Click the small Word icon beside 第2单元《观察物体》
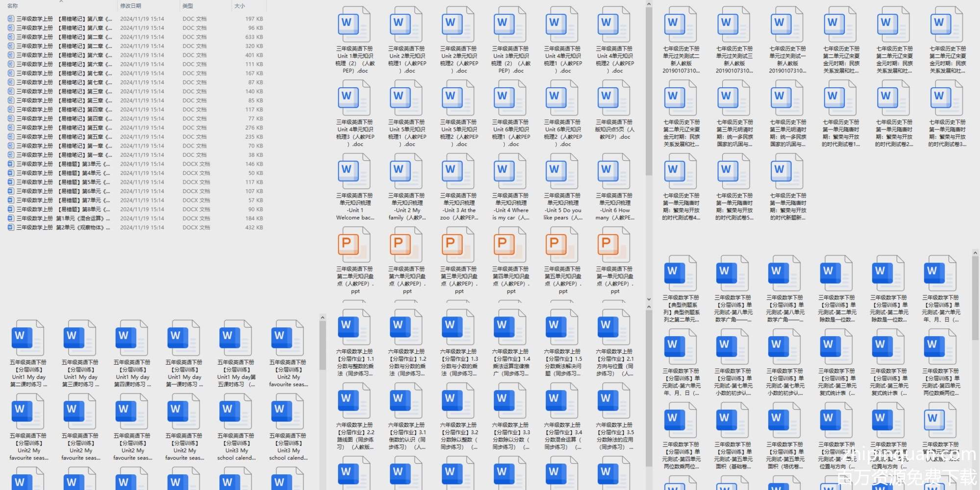 point(11,227)
